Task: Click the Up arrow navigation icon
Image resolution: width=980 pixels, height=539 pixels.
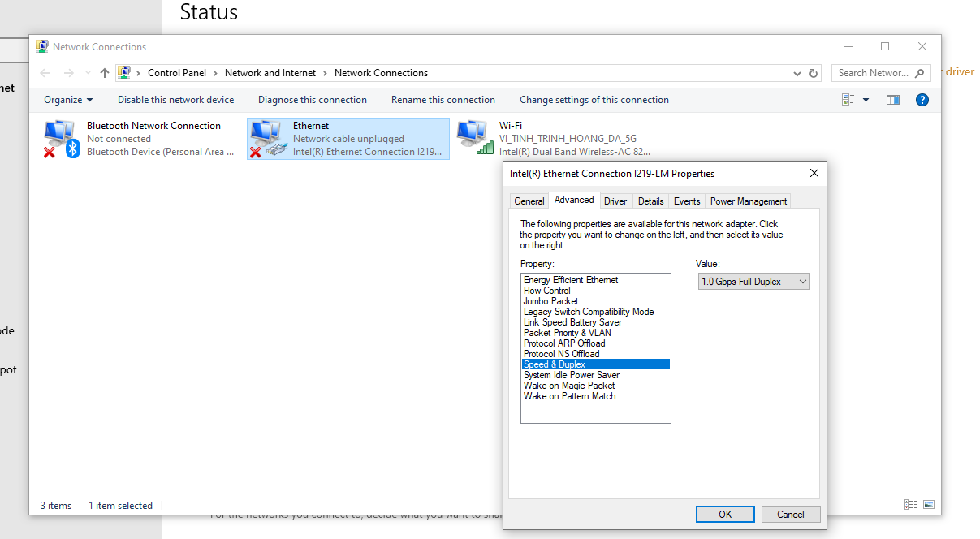Action: click(104, 73)
